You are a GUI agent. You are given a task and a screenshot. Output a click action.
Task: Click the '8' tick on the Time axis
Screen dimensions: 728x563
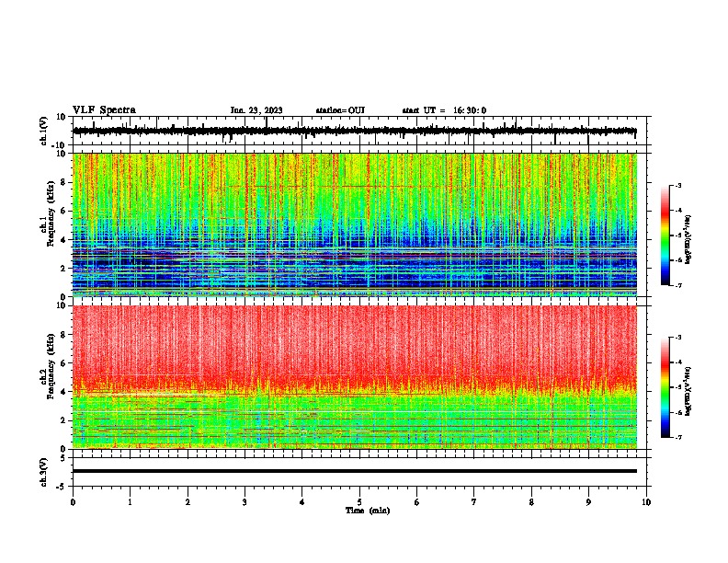(x=531, y=502)
